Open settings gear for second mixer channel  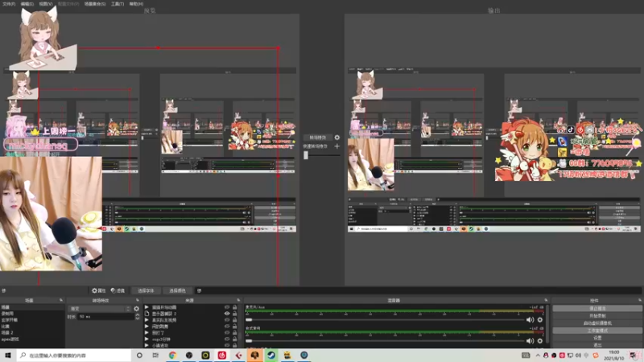coord(540,340)
